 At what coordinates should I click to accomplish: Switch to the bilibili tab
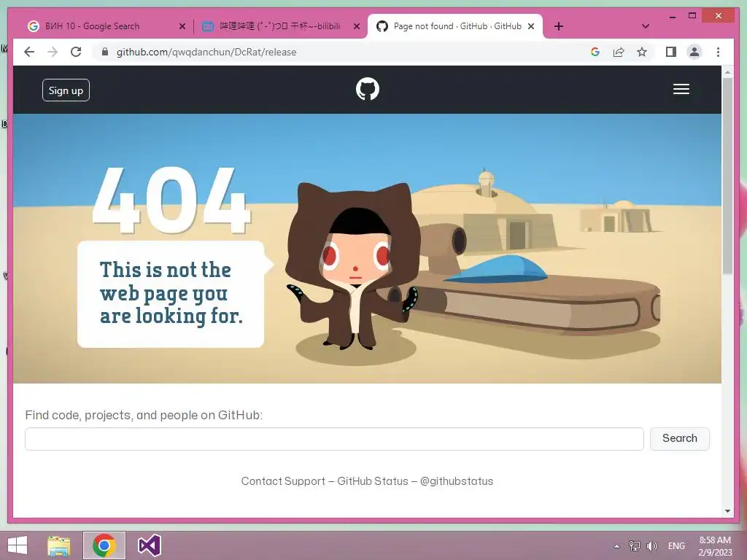click(x=279, y=26)
